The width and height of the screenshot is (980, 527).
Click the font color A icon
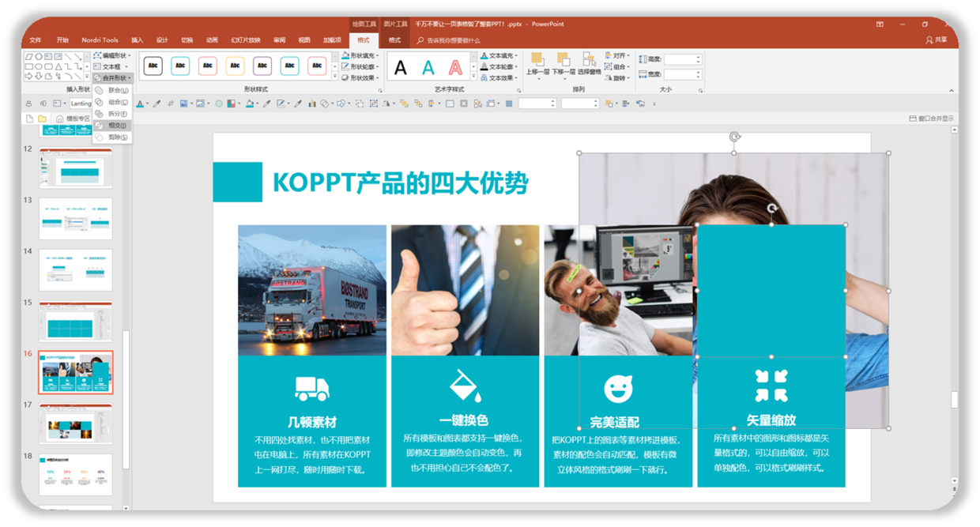coord(140,104)
